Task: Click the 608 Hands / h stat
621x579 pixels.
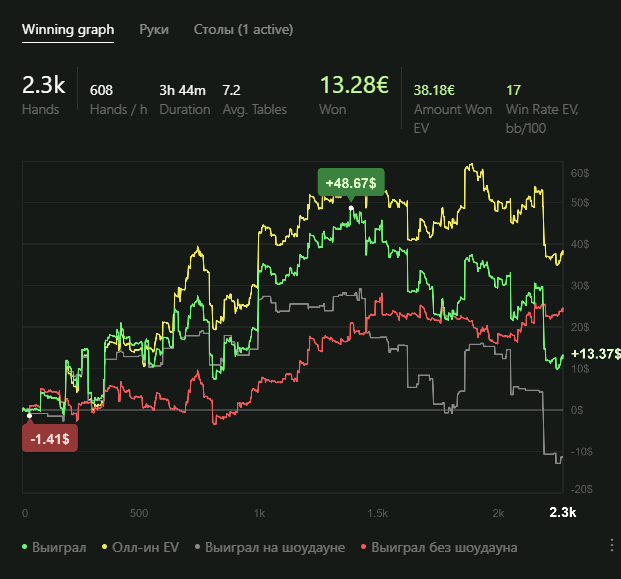Action: [x=101, y=90]
